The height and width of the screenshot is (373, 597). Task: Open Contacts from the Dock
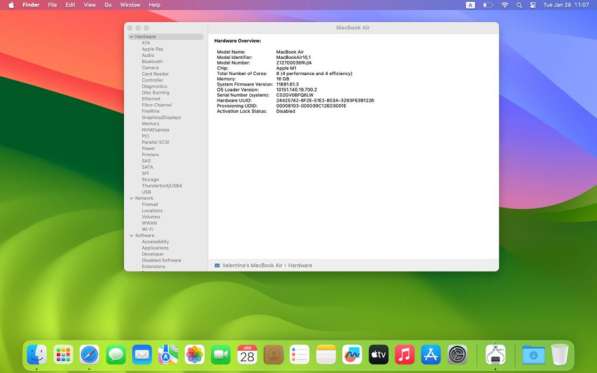tap(273, 355)
